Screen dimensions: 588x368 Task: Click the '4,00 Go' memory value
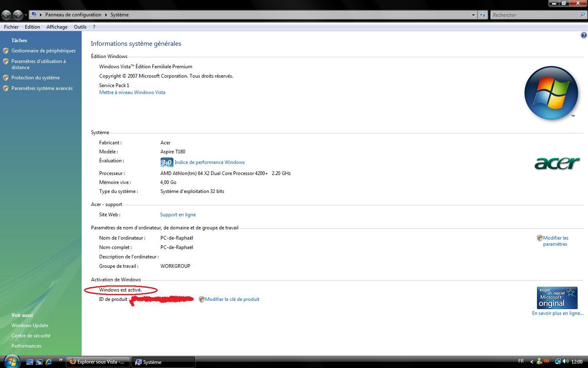coord(168,182)
